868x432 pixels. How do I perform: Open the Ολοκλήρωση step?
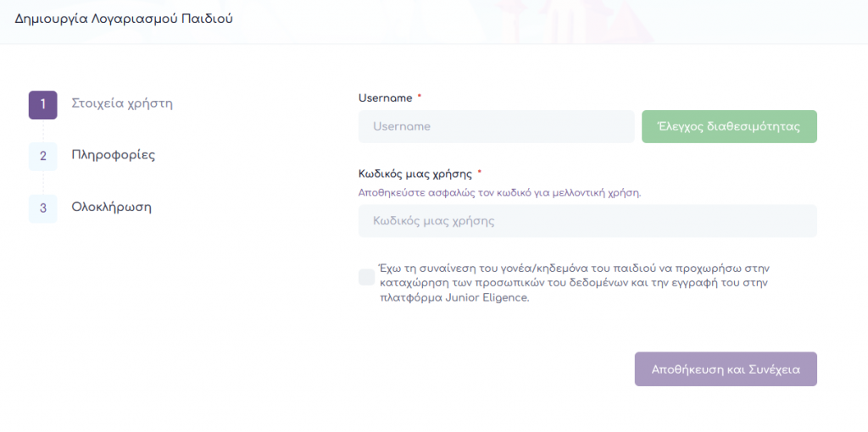coord(111,207)
